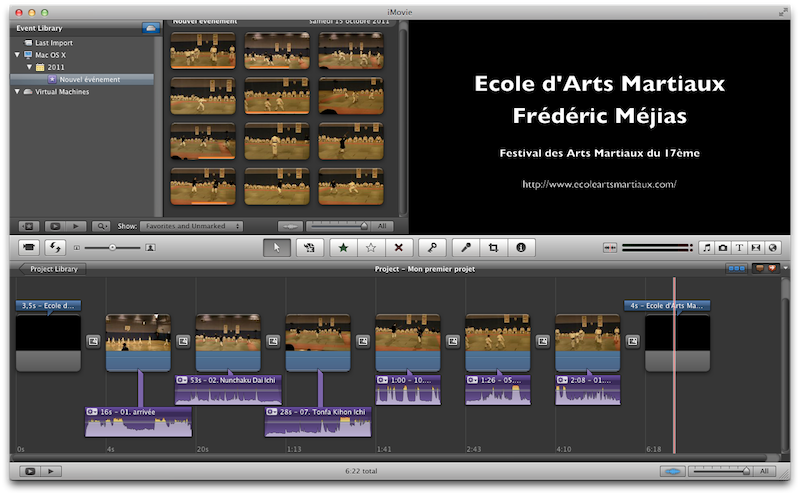Select the 3.5s Ecole title bar
Viewport: 800px width, 495px height.
[x=48, y=306]
